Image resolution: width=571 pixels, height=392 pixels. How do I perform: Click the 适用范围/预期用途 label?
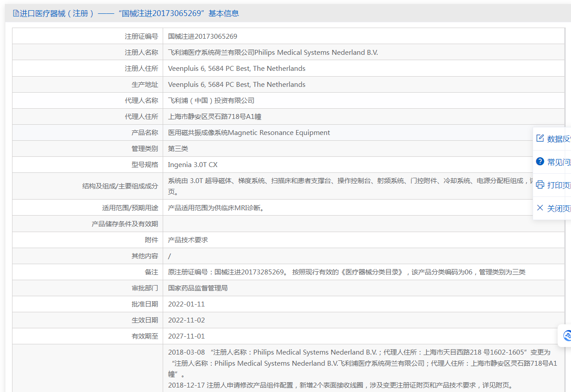click(x=130, y=208)
